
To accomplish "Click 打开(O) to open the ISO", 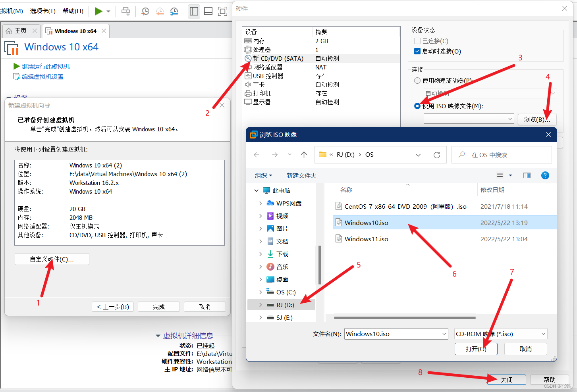I will (x=476, y=349).
